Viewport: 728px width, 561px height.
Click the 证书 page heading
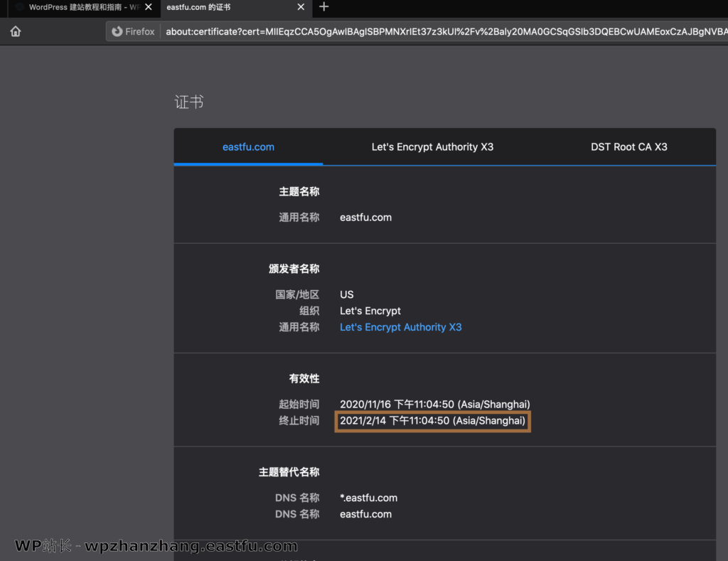pyautogui.click(x=189, y=102)
